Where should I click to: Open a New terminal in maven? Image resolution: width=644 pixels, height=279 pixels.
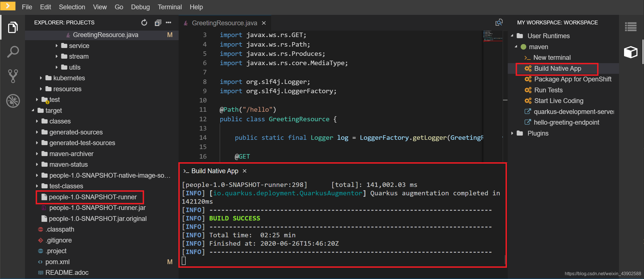coord(552,58)
